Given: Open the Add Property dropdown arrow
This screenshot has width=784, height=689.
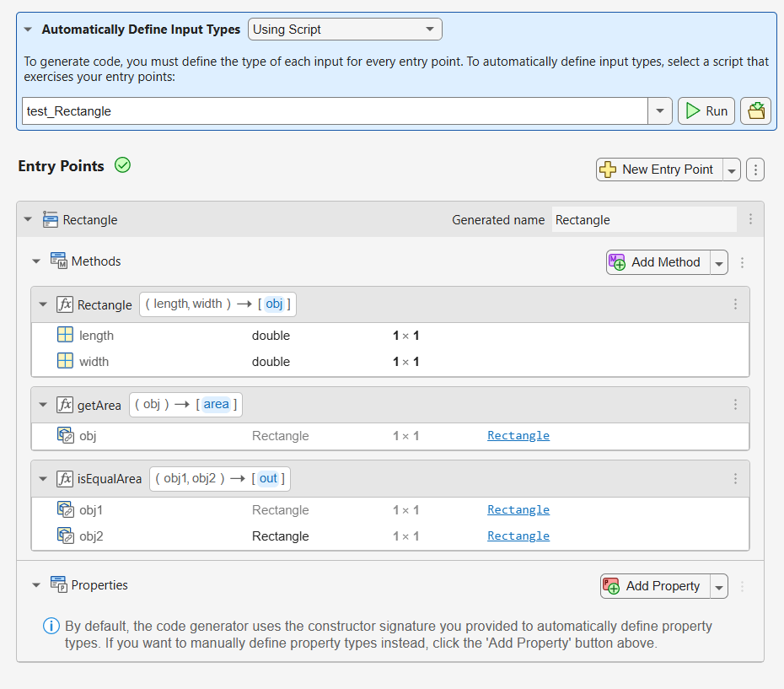Looking at the screenshot, I should point(718,586).
